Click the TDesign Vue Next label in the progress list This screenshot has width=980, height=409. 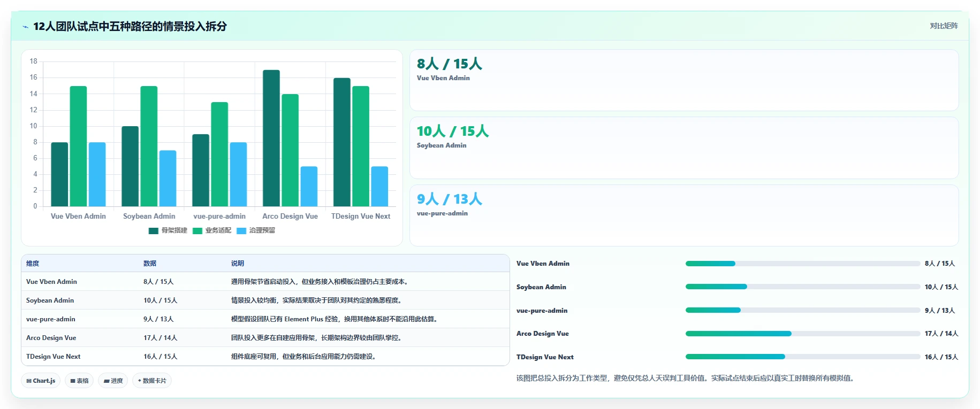[545, 357]
